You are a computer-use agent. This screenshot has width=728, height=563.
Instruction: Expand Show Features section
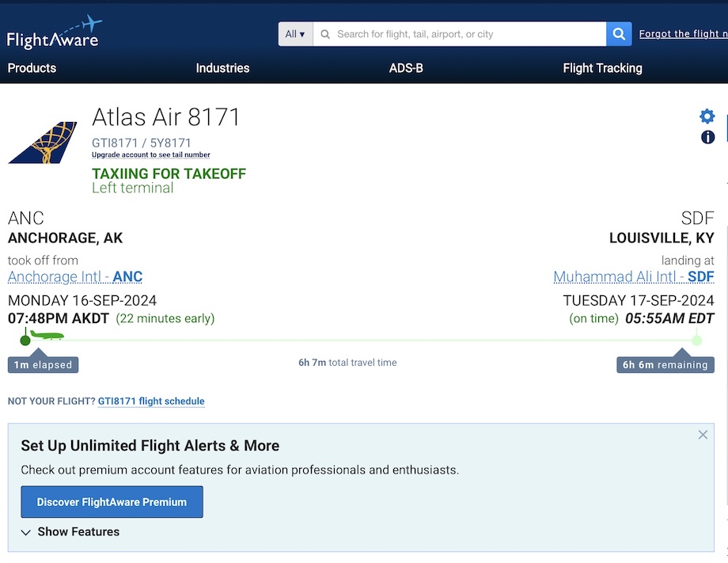[70, 531]
